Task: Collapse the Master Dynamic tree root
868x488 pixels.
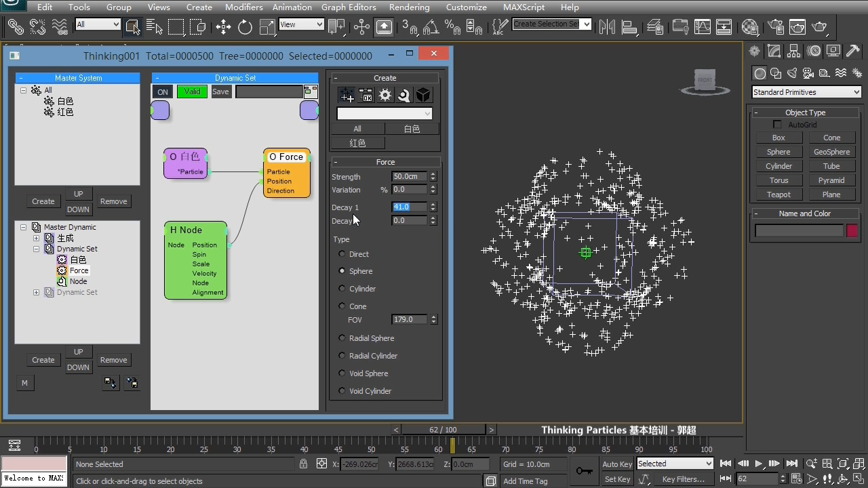Action: coord(23,227)
